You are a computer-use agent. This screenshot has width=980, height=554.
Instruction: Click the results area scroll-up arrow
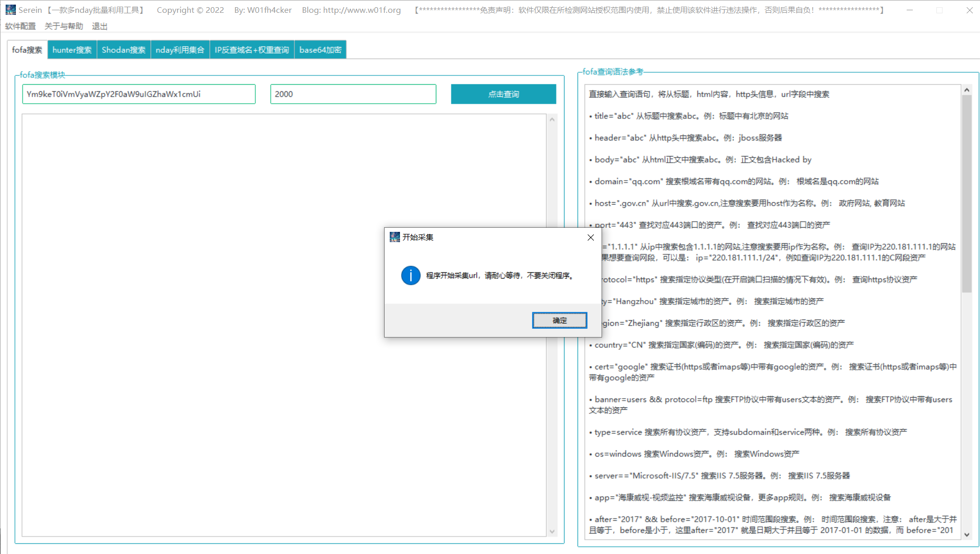[552, 120]
